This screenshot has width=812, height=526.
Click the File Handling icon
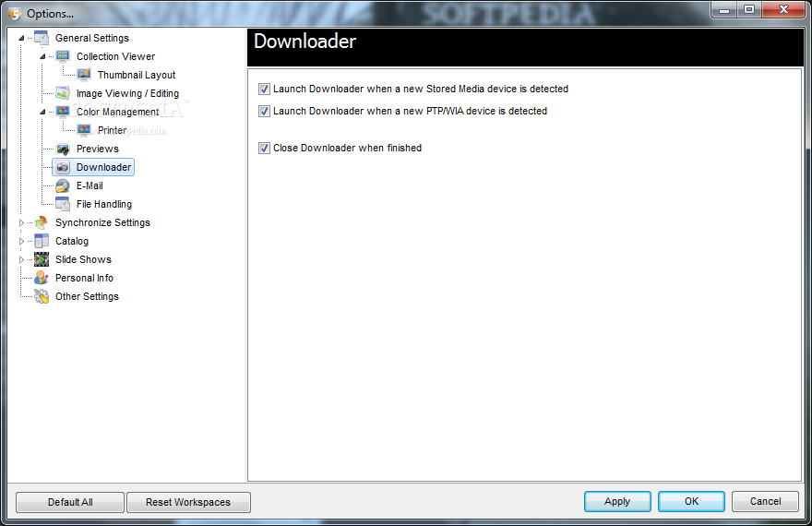coord(63,204)
